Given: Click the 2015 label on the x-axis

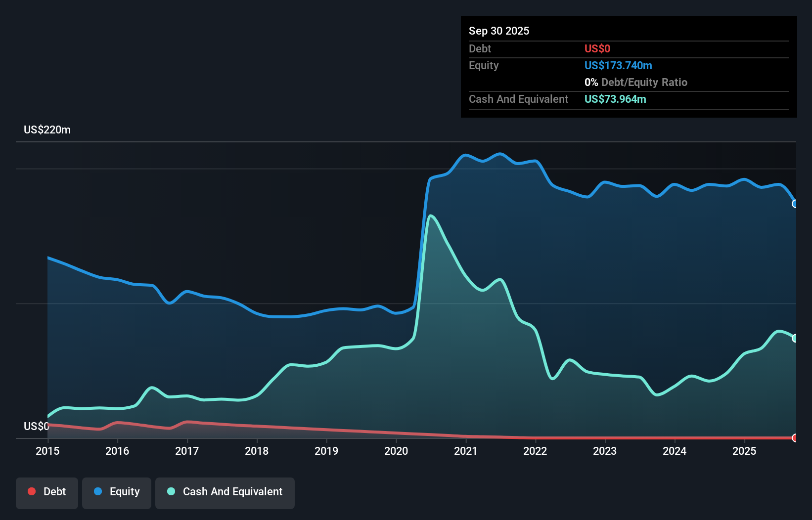Looking at the screenshot, I should 47,451.
